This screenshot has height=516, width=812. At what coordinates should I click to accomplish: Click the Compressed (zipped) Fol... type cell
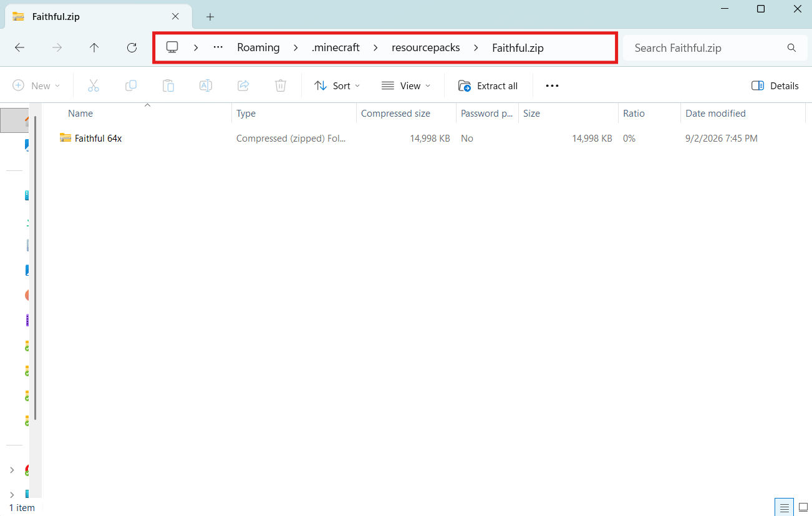tap(291, 139)
